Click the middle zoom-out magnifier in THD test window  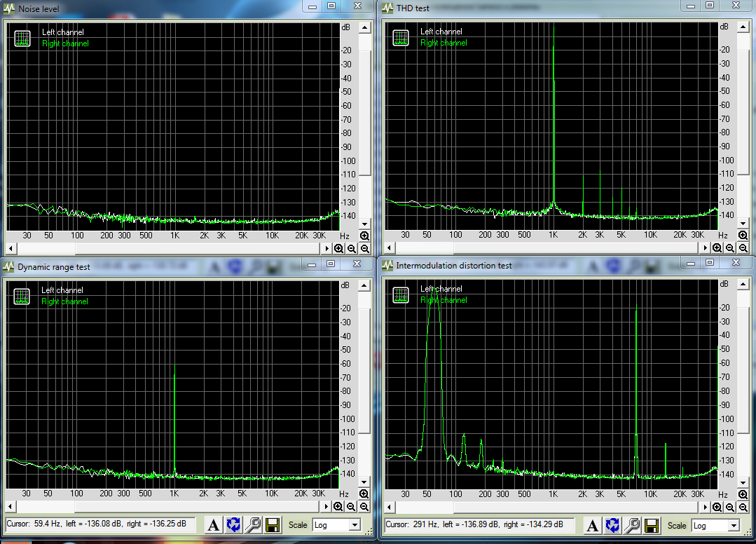click(731, 248)
